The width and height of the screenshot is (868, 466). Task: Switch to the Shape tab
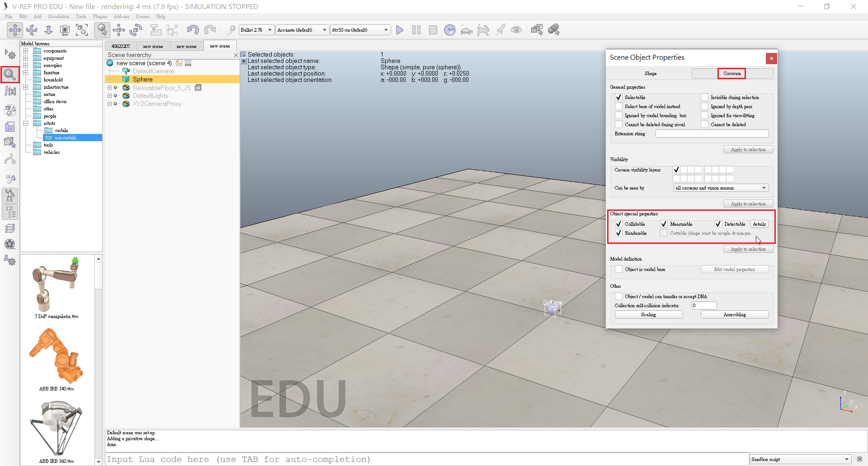(x=651, y=73)
